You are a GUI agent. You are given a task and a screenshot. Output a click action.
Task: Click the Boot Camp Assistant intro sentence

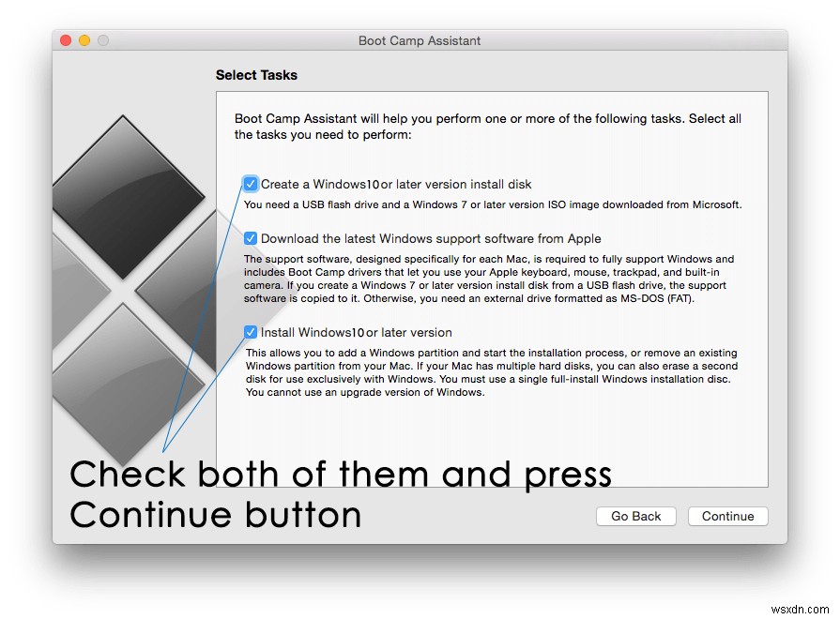click(x=486, y=126)
